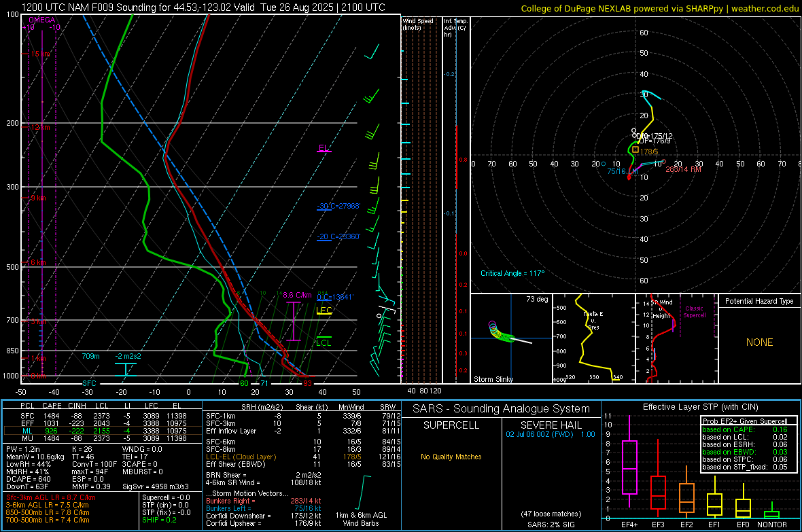
Task: Select the yellow LFC marker on the skew-T
Action: point(324,311)
